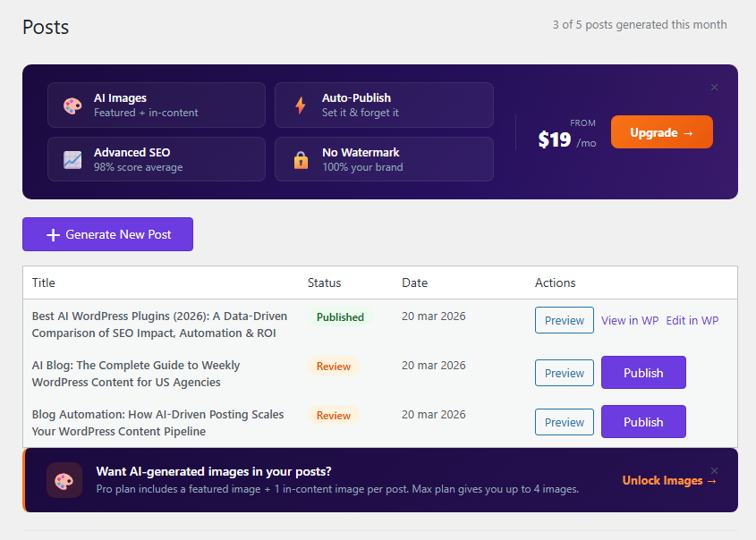This screenshot has width=756, height=540.
Task: Dismiss the $19 upgrade promo banner
Action: click(x=714, y=87)
